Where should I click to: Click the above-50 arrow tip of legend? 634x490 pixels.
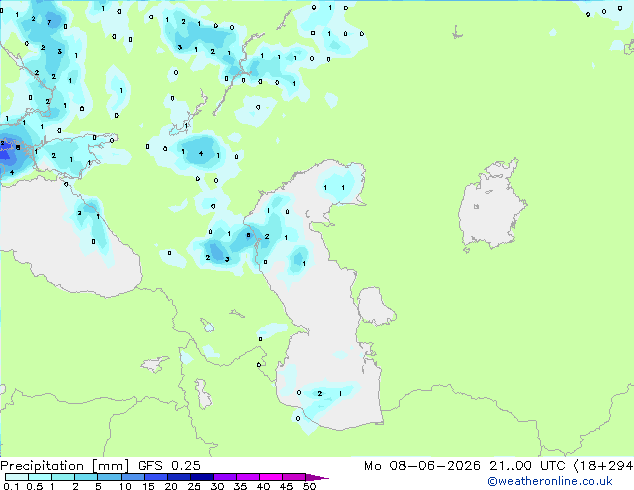click(x=317, y=477)
